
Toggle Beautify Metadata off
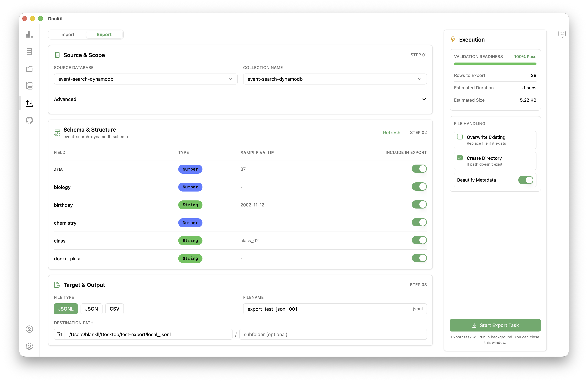click(526, 180)
